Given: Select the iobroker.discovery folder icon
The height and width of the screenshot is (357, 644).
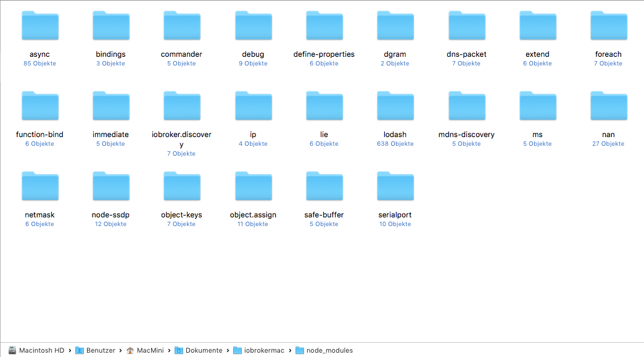Looking at the screenshot, I should coord(182,106).
